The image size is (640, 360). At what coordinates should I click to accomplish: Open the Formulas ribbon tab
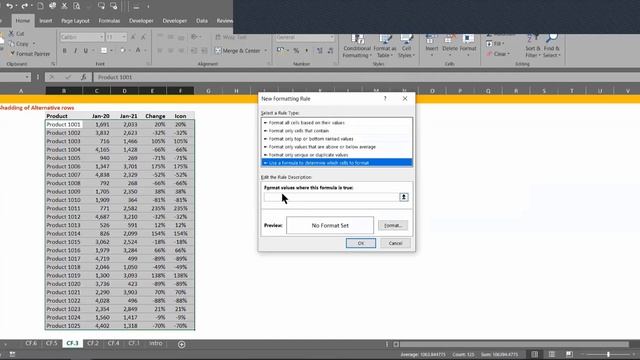(x=109, y=20)
